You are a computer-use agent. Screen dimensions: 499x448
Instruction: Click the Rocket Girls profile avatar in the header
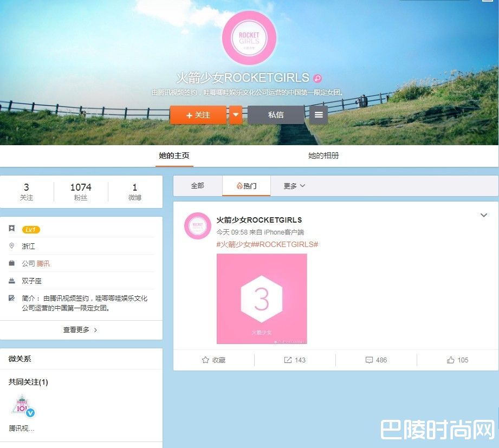pos(249,38)
